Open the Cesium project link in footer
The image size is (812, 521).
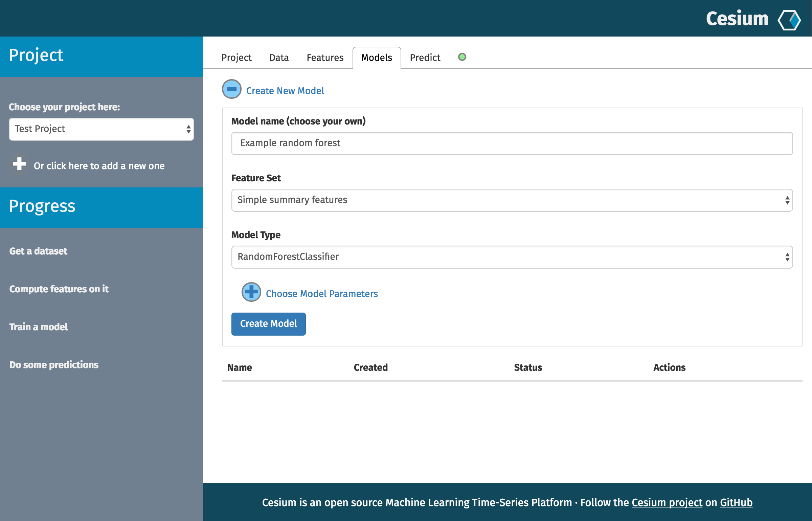click(x=667, y=502)
